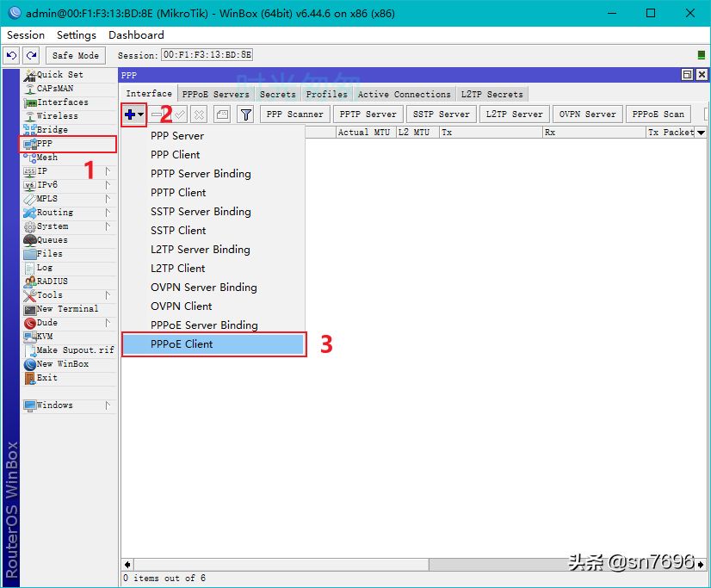This screenshot has height=588, width=711.
Task: Open PPP in the sidebar
Action: pyautogui.click(x=69, y=144)
